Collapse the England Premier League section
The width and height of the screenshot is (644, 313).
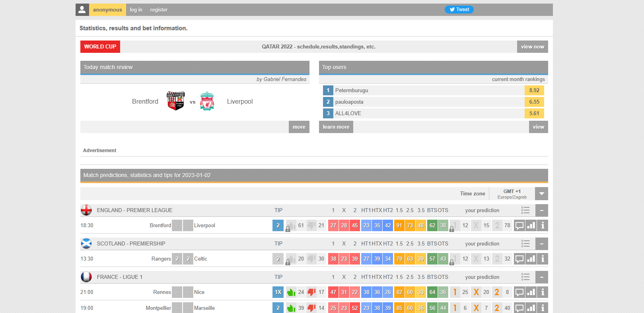[542, 210]
